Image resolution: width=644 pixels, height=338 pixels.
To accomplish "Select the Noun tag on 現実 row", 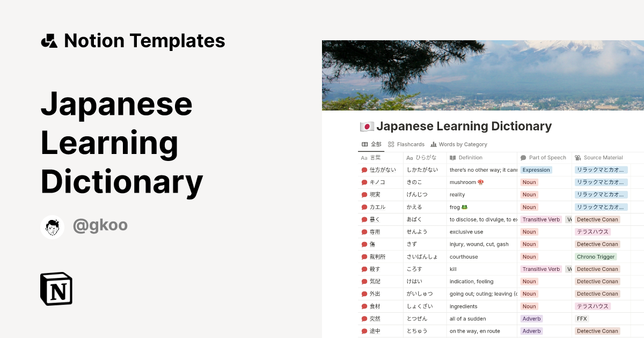I will pyautogui.click(x=529, y=194).
